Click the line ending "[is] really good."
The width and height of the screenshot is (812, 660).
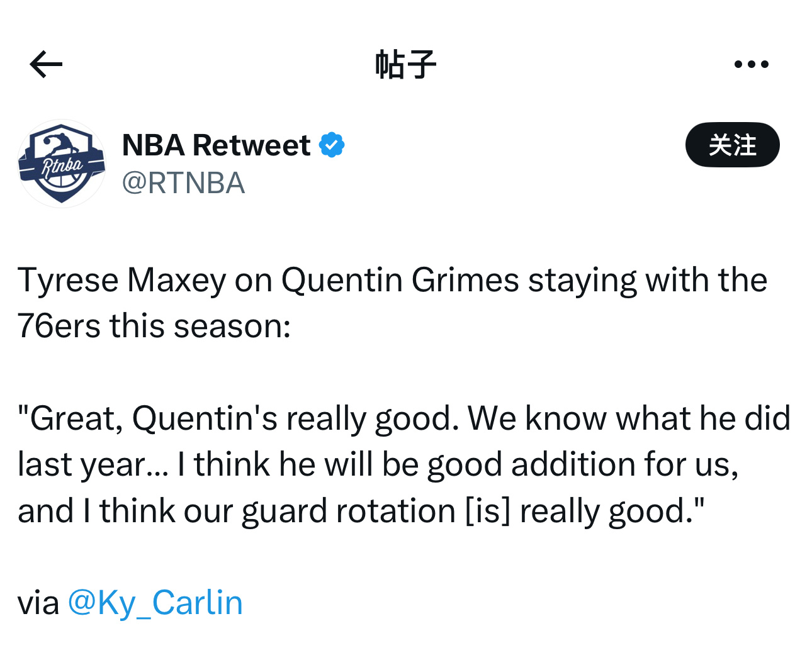tap(361, 511)
